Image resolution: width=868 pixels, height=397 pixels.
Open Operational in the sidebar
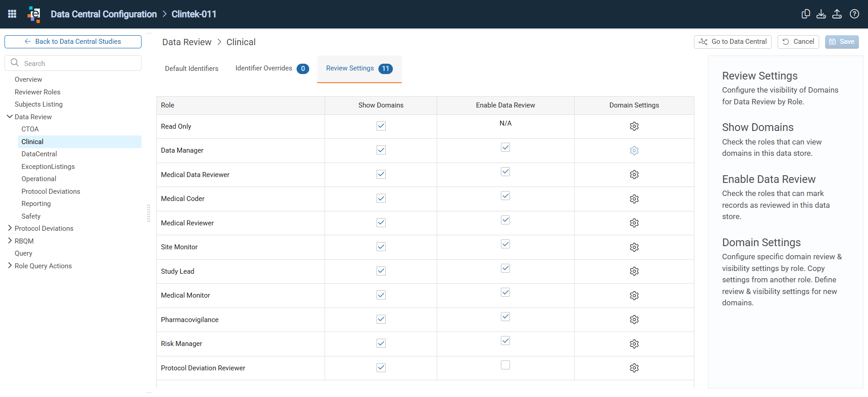click(39, 179)
